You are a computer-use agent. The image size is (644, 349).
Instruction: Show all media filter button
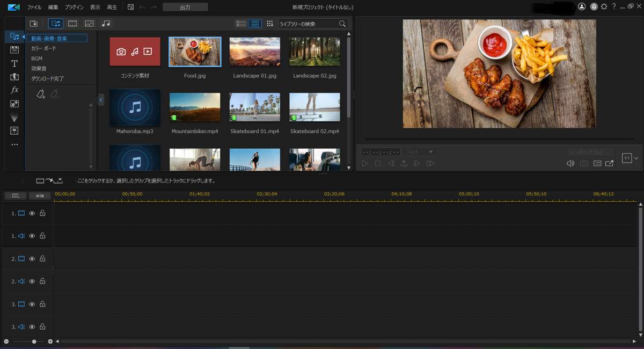(56, 24)
